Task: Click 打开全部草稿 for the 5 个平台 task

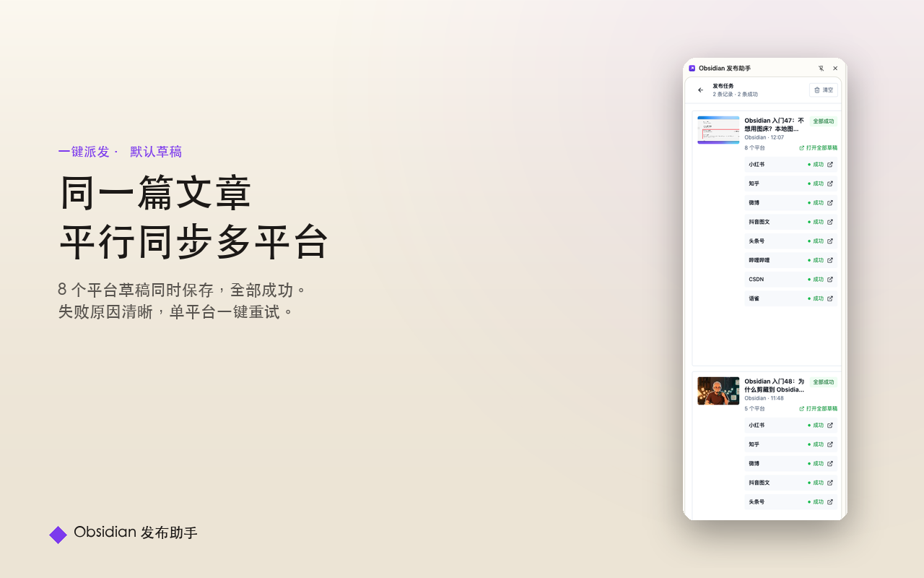Action: 819,408
